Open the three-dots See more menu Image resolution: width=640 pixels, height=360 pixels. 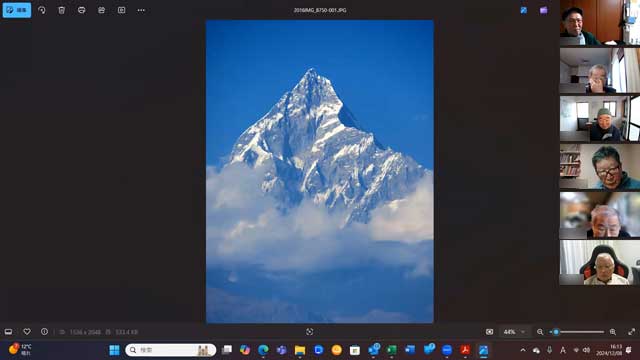coord(141,10)
